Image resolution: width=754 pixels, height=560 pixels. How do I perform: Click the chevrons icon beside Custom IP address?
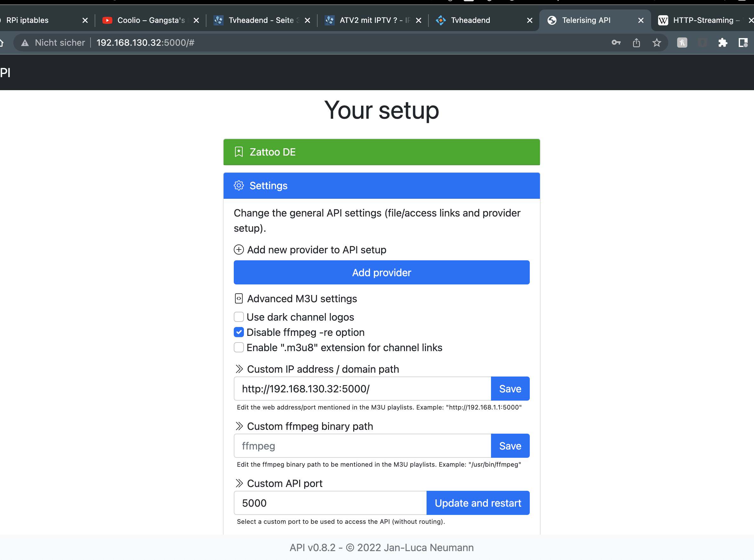point(239,369)
